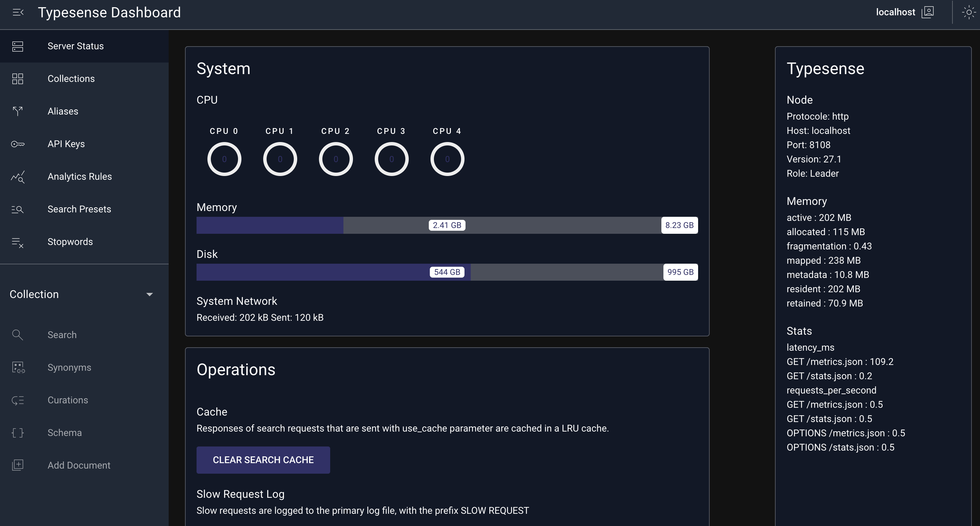Viewport: 980px width, 526px height.
Task: Click the Schema braces icon
Action: pos(17,433)
